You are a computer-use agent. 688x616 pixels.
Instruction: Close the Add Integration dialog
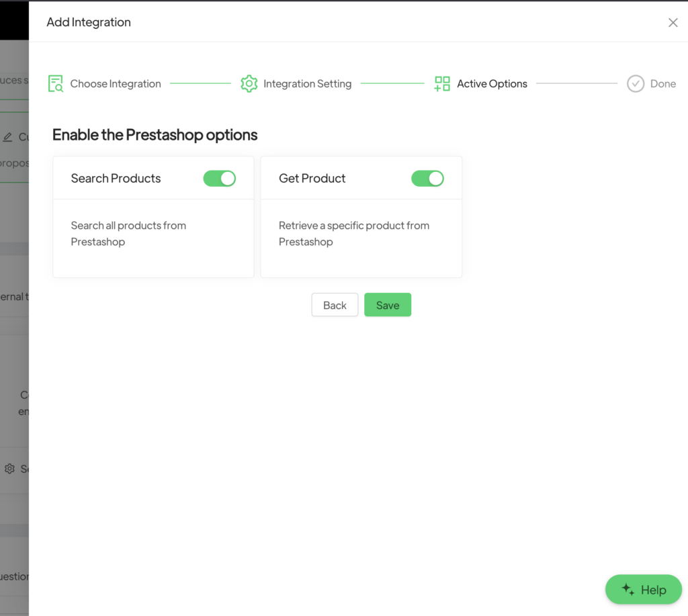click(673, 23)
